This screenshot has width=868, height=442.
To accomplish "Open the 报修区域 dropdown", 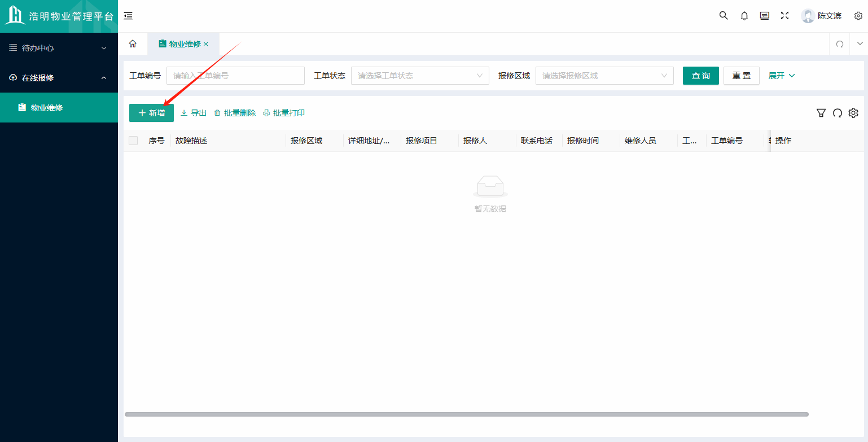I will 604,76.
